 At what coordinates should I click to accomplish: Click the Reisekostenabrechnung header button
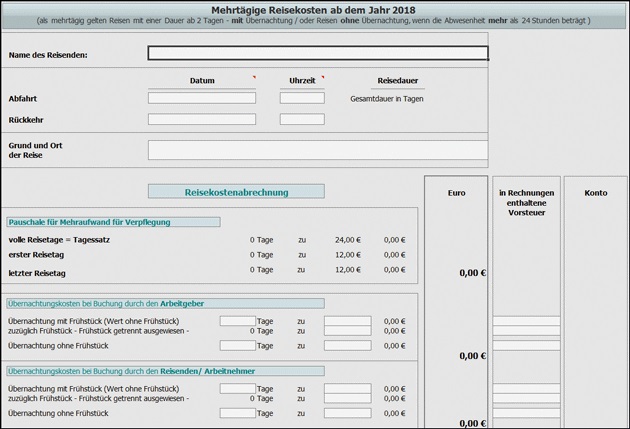pyautogui.click(x=236, y=192)
